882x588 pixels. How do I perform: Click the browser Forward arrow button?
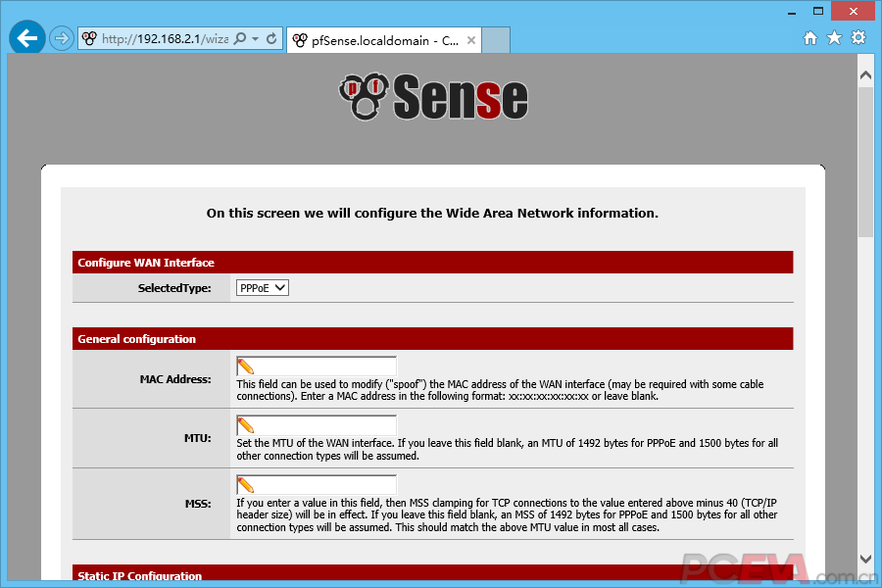[x=62, y=39]
